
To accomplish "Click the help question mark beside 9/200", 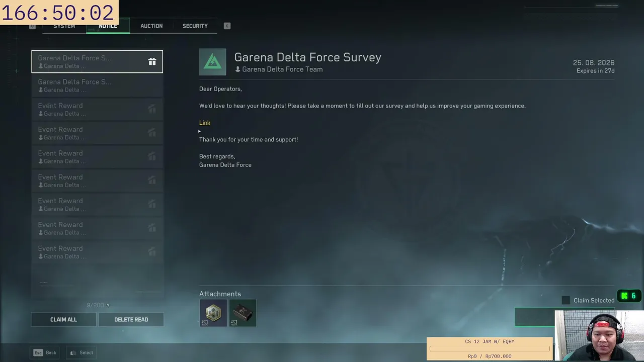I will pos(108,305).
